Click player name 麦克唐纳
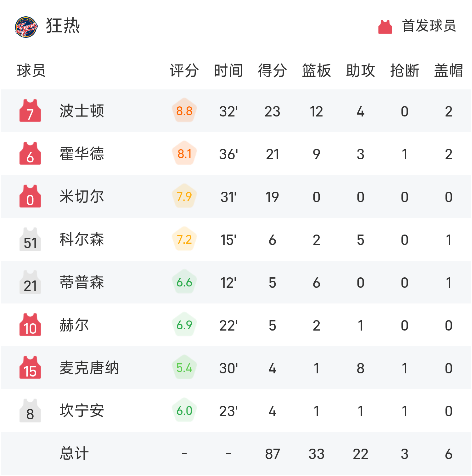This screenshot has width=472, height=476. click(x=89, y=368)
